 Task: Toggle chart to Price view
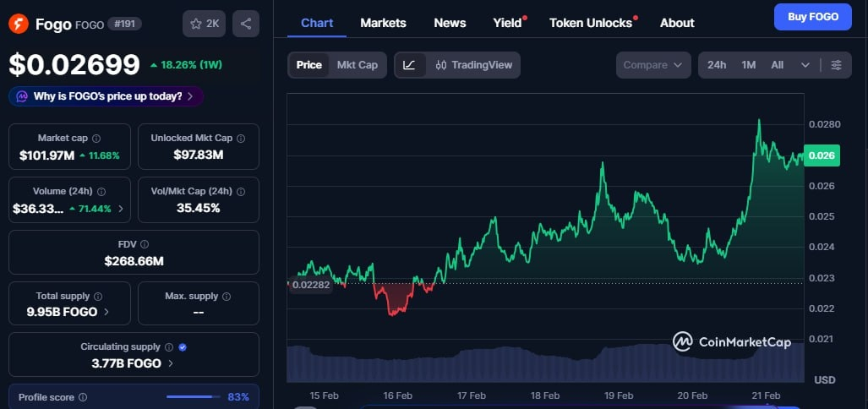308,65
